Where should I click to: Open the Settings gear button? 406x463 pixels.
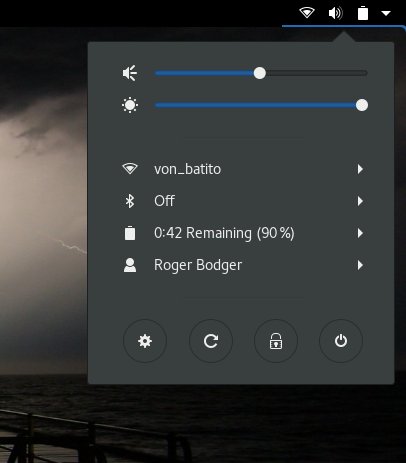pos(145,341)
